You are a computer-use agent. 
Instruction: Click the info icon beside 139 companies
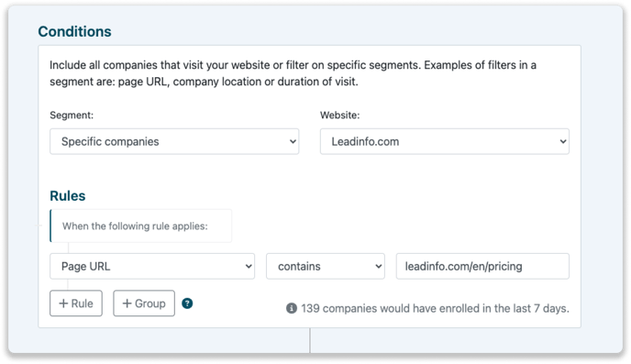292,308
